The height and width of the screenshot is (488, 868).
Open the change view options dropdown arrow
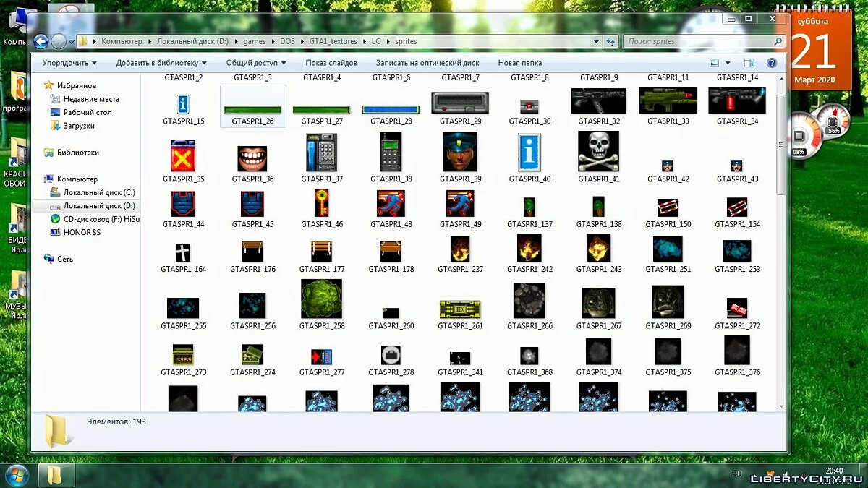pos(728,64)
